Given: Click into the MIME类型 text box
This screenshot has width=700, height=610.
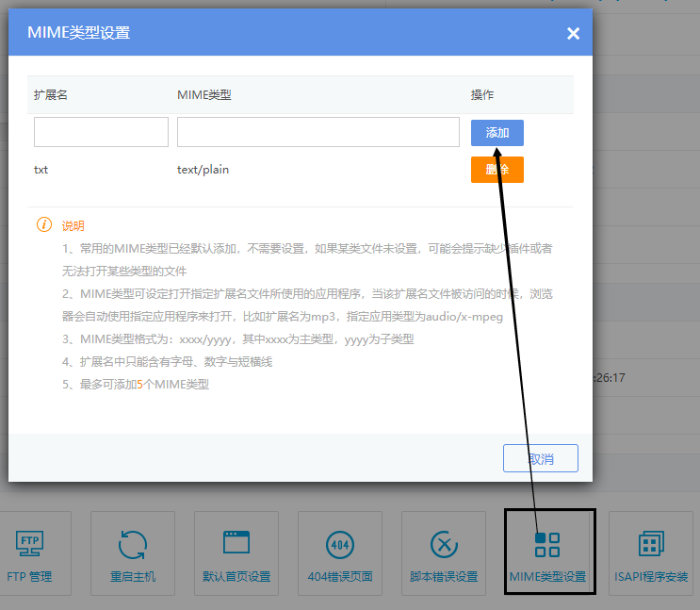Looking at the screenshot, I should [x=317, y=132].
